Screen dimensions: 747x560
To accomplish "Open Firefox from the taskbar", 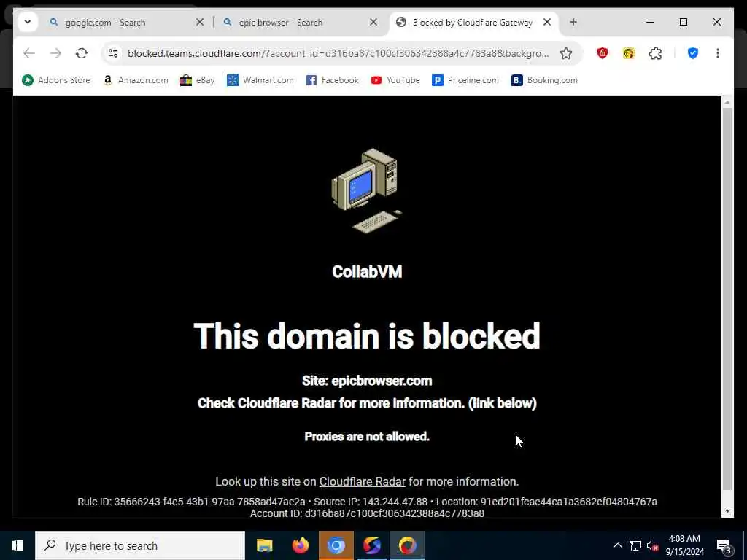I will click(300, 545).
